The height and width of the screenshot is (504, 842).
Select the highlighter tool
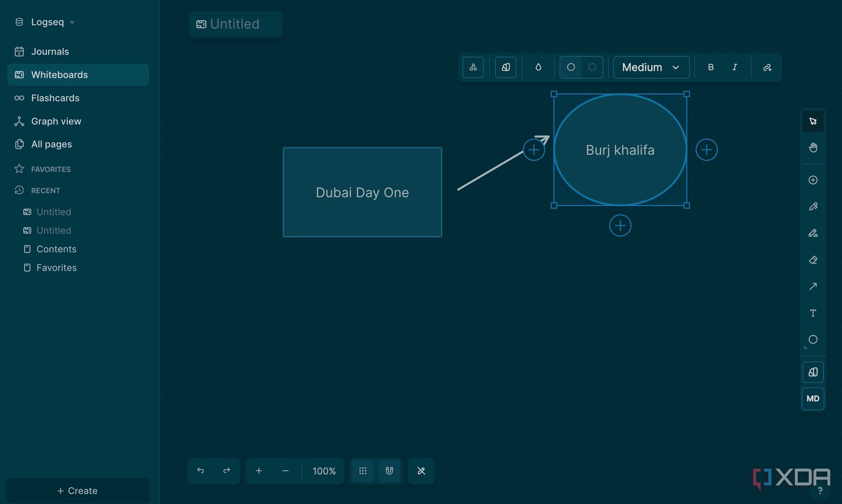pyautogui.click(x=813, y=233)
